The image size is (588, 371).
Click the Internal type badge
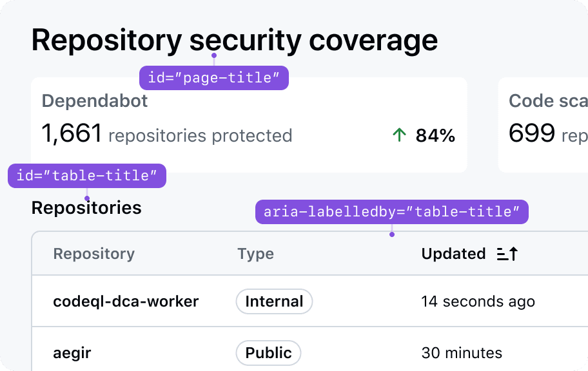274,301
